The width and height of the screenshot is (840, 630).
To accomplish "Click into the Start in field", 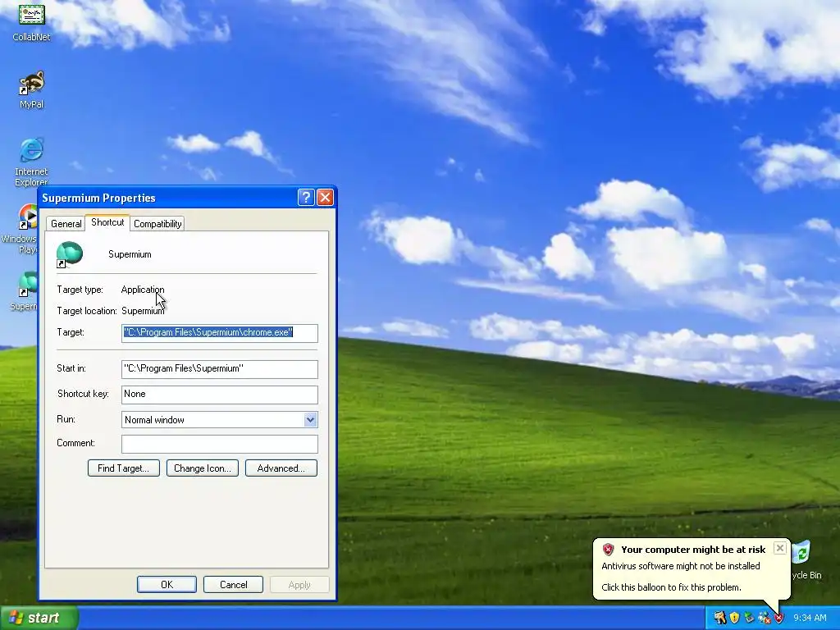I will coord(220,368).
